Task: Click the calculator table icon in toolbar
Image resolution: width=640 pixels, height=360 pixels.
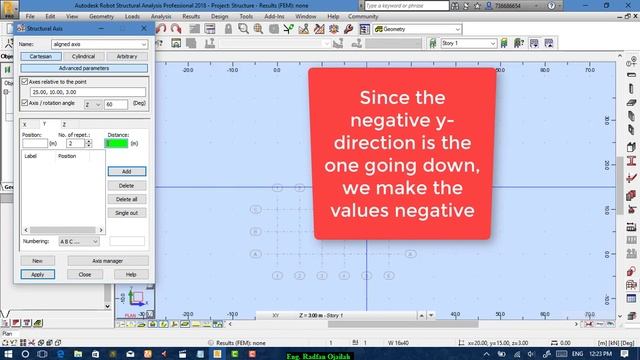Action: [210, 29]
